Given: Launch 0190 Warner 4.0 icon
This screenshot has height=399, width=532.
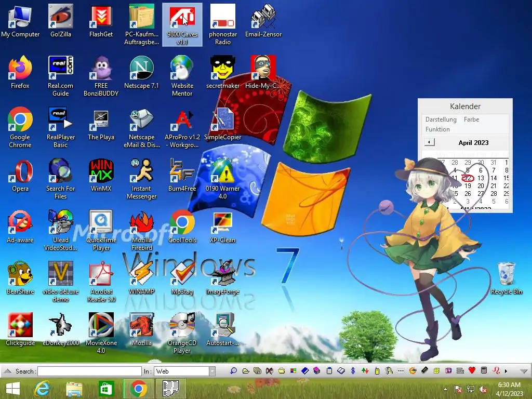Looking at the screenshot, I should click(x=222, y=179).
